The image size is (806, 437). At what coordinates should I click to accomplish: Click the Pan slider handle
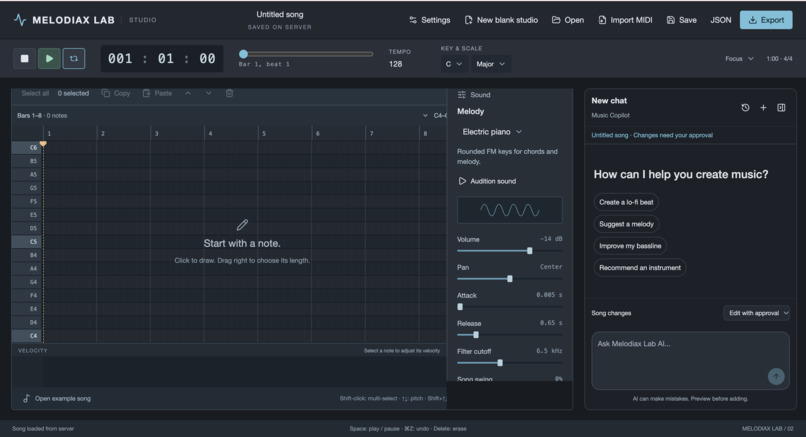(510, 279)
